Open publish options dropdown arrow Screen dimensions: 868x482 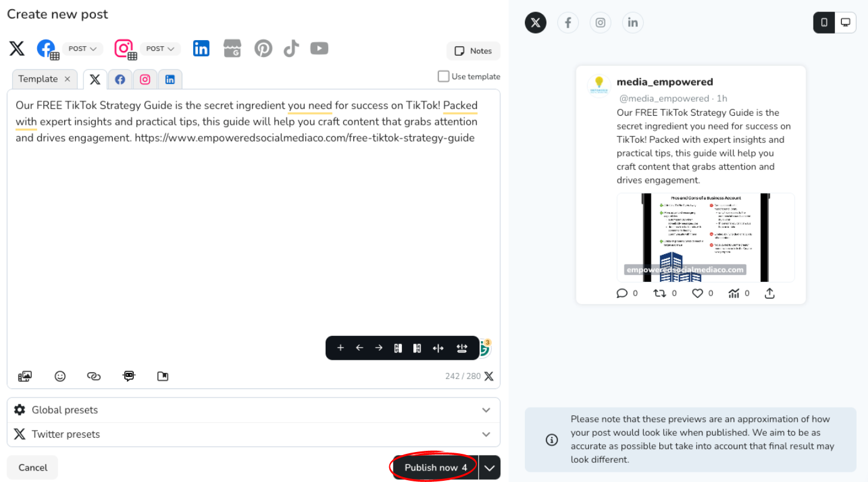pyautogui.click(x=489, y=468)
